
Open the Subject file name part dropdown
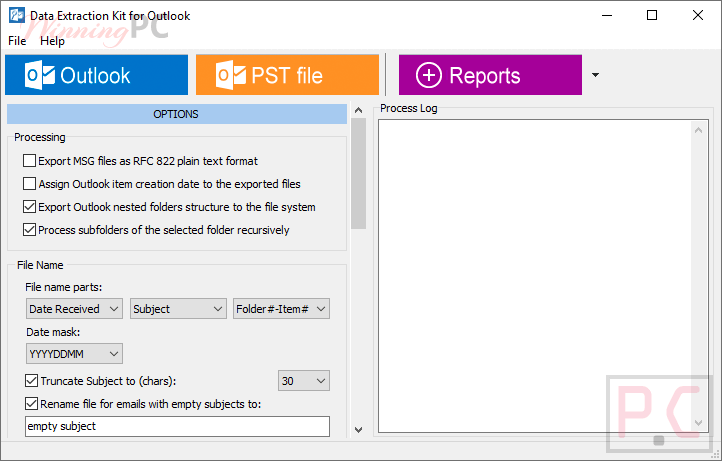coord(178,309)
